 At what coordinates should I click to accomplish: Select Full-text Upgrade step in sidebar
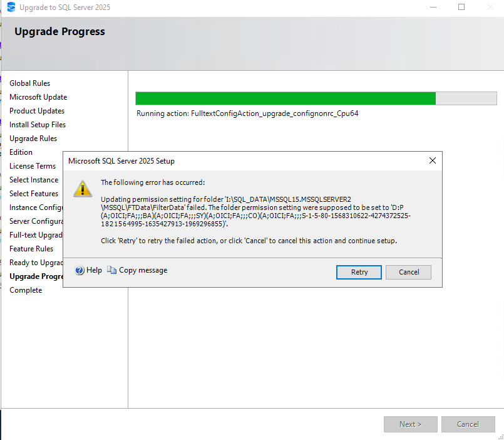[x=36, y=235]
